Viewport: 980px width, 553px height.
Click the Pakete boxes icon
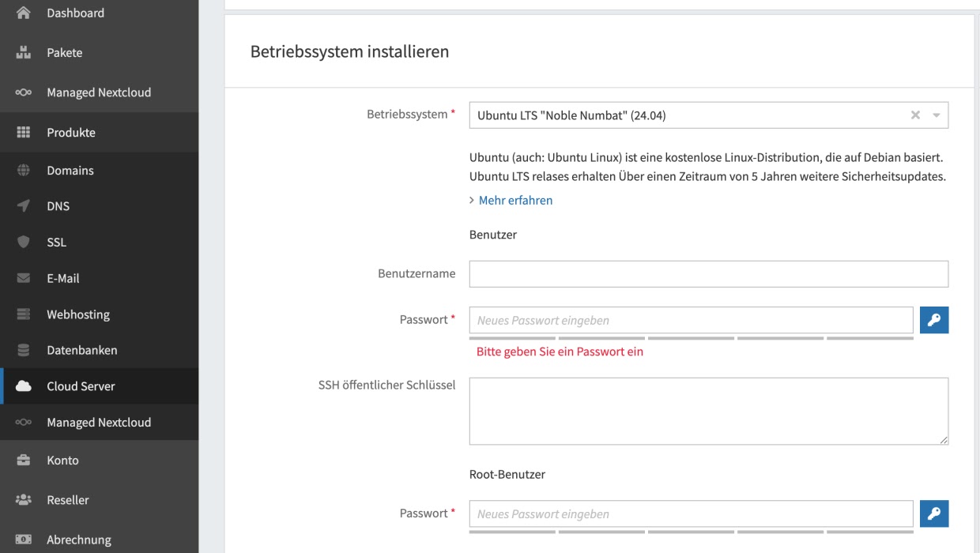(24, 53)
